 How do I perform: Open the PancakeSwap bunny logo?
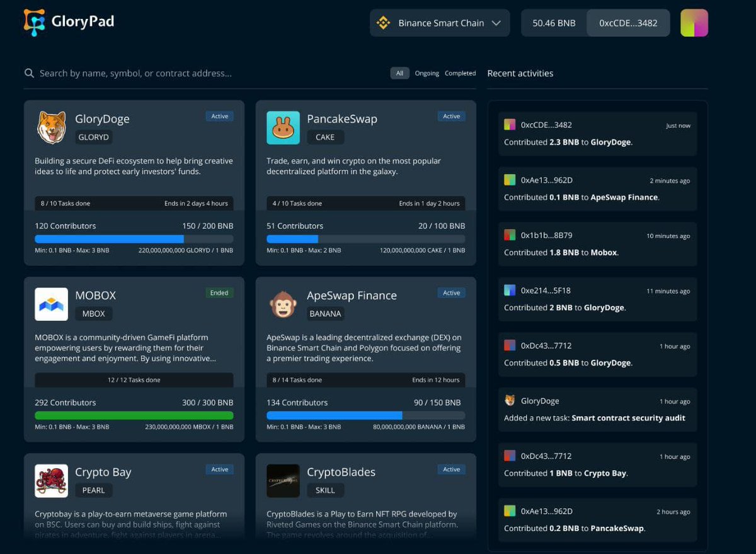click(x=283, y=128)
